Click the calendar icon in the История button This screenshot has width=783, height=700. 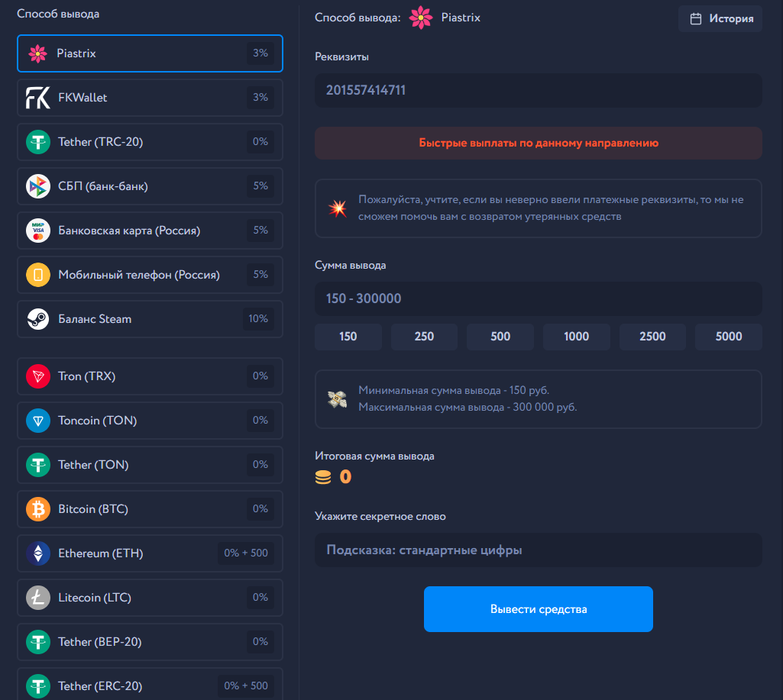[696, 19]
